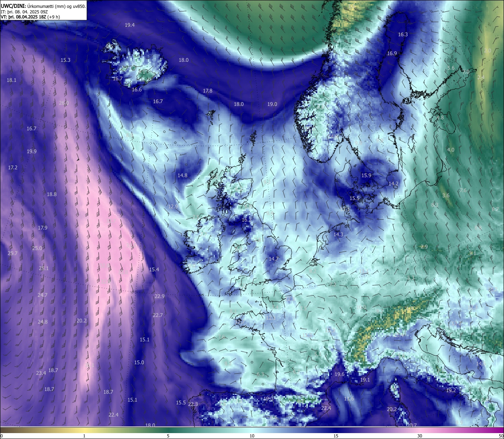Select the 22.3 value near Spain
The image size is (504, 439).
(193, 404)
